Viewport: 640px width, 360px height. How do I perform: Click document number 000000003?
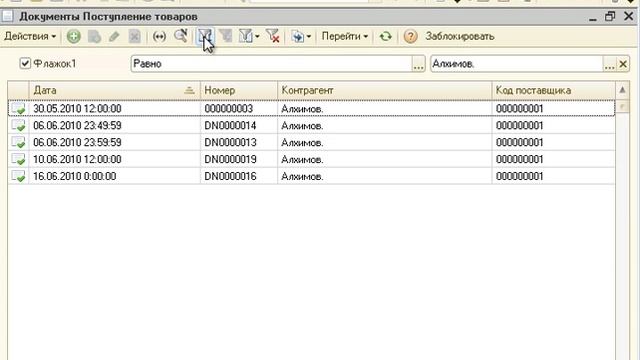tap(229, 109)
